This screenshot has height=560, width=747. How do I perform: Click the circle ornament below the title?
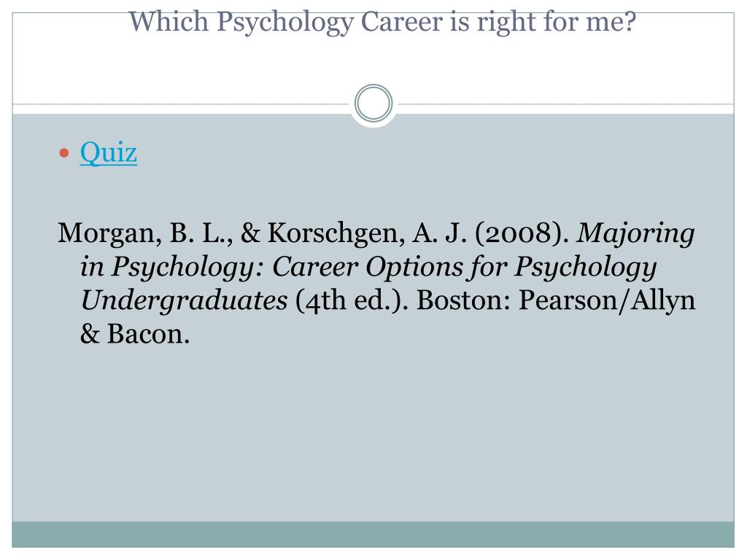click(x=373, y=104)
